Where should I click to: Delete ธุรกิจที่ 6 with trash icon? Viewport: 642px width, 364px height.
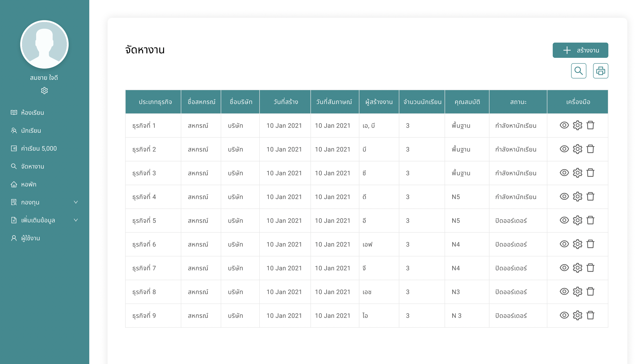pyautogui.click(x=590, y=244)
